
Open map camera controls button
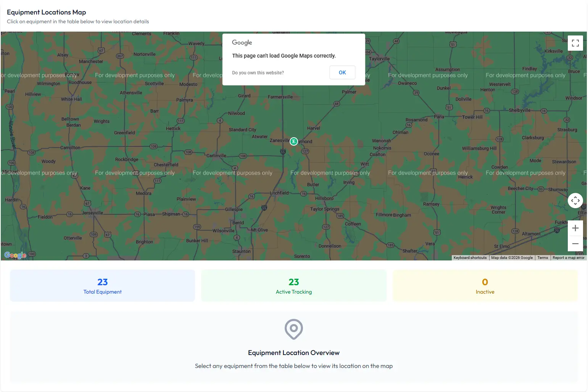click(x=575, y=201)
